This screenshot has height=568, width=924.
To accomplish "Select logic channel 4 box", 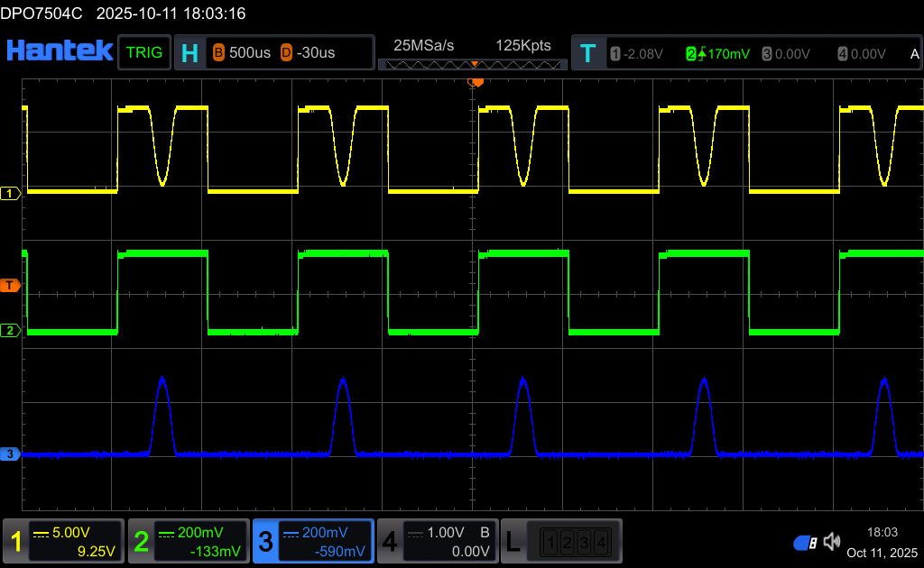I will (601, 542).
